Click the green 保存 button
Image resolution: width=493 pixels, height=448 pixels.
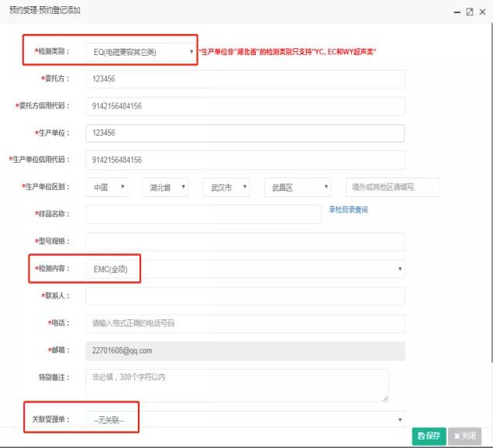pyautogui.click(x=429, y=436)
